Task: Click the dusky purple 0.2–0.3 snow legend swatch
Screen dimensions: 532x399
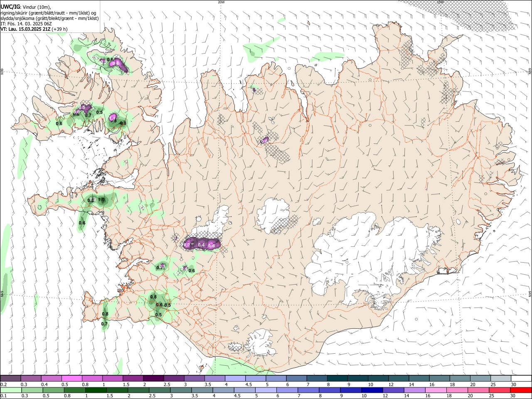Action: click(x=10, y=379)
